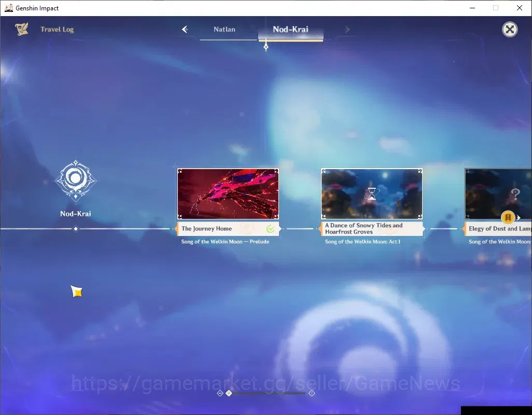
Task: Open The Journey Home quest thumbnail
Action: click(x=228, y=194)
